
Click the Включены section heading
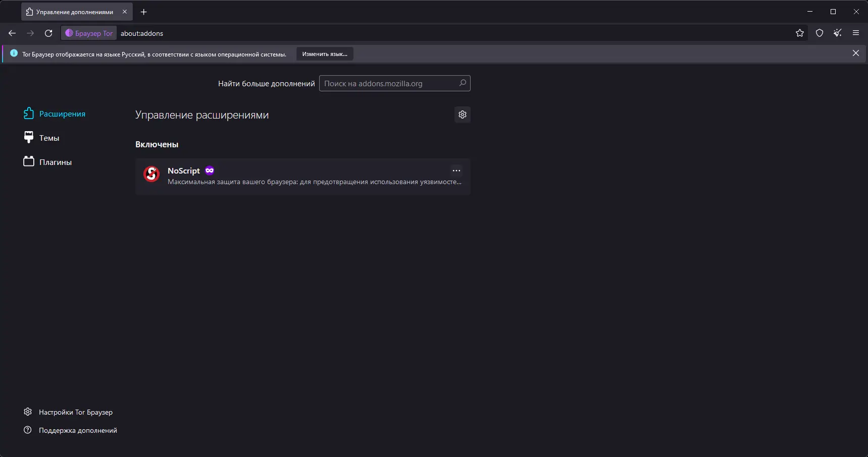click(157, 144)
